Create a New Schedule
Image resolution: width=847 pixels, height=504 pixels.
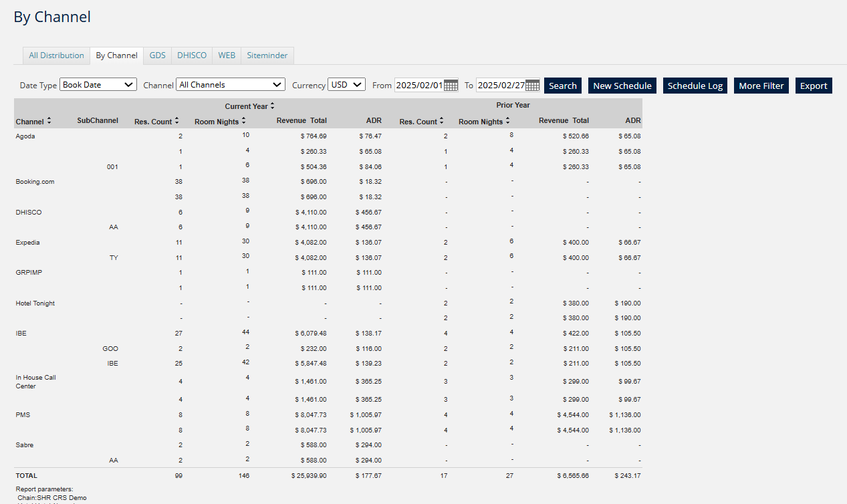point(622,86)
